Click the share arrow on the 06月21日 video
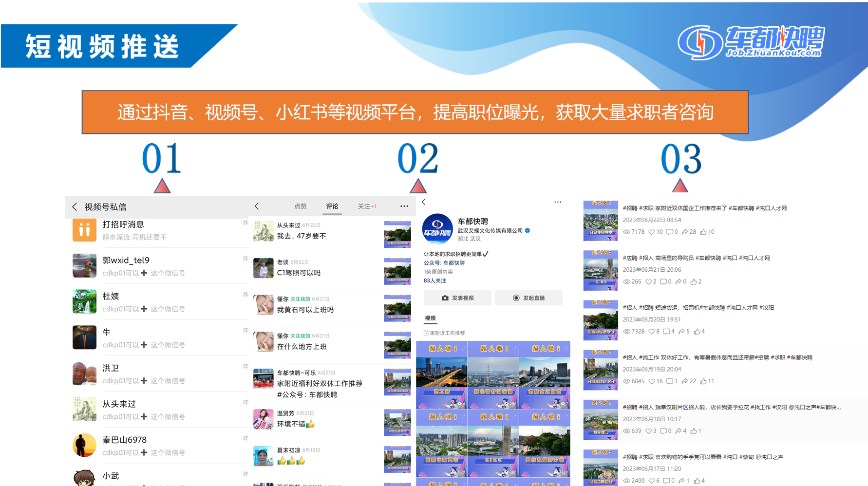The width and height of the screenshot is (868, 486). point(678,281)
